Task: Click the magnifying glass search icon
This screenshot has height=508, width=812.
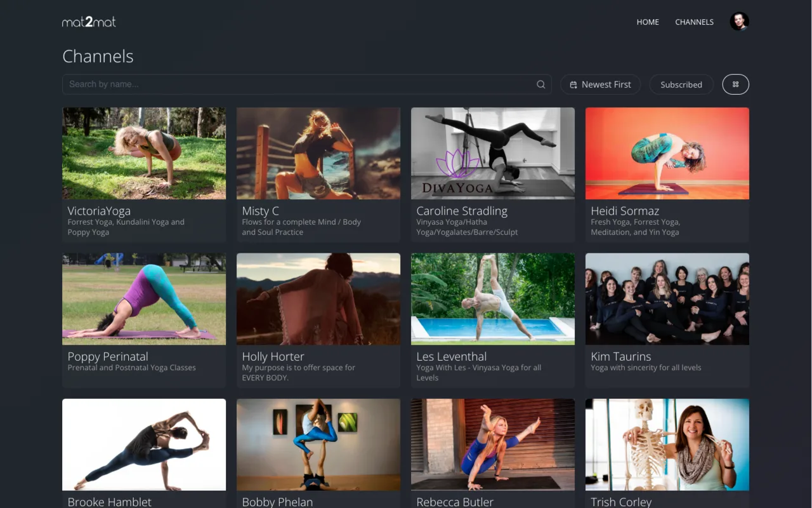Action: point(541,84)
